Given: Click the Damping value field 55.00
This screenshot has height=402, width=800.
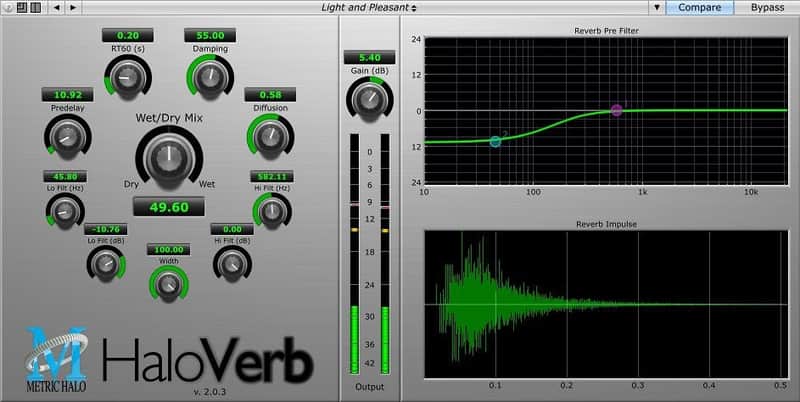Looking at the screenshot, I should click(x=210, y=35).
